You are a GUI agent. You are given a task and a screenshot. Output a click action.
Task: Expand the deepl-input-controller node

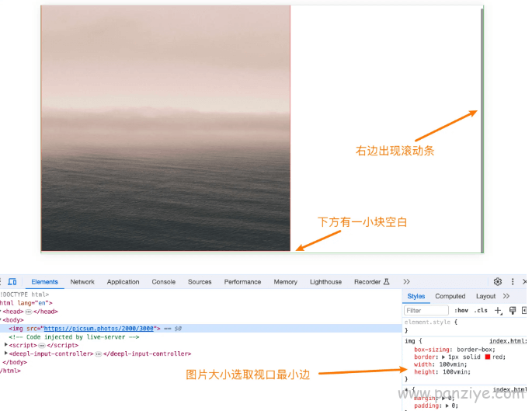[5, 353]
